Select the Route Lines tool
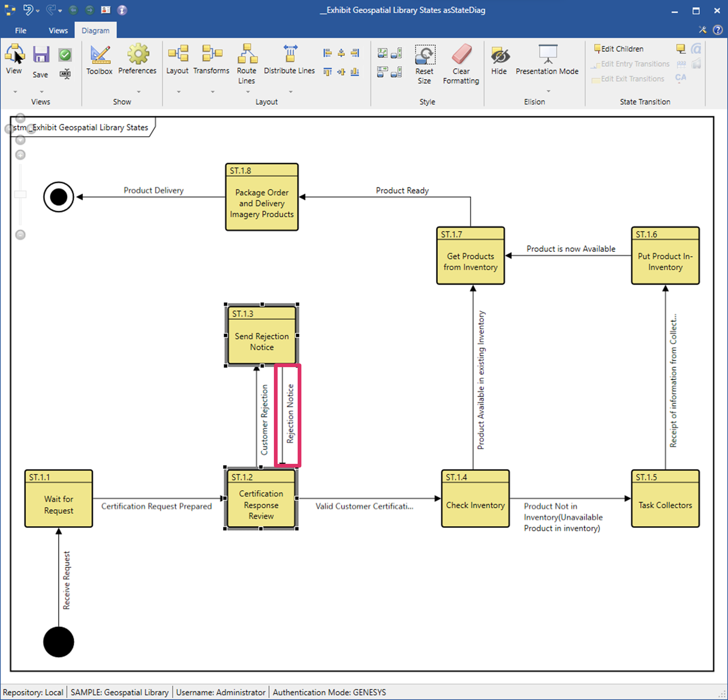728x700 pixels. 247,61
